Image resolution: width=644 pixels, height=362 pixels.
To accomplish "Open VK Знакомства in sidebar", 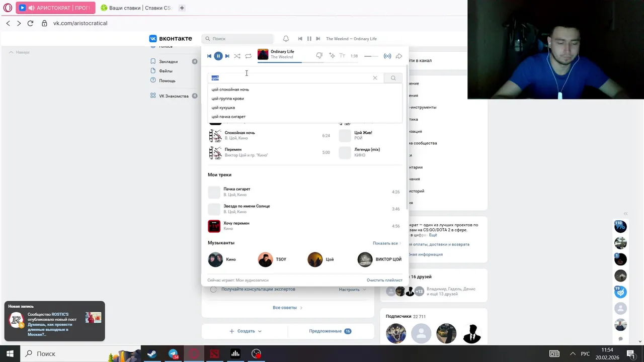I will [x=174, y=96].
